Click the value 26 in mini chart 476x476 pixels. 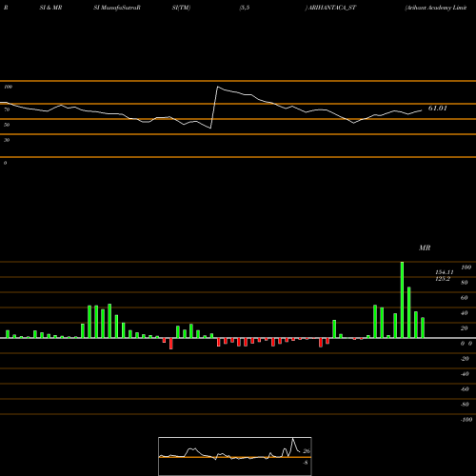click(x=307, y=451)
